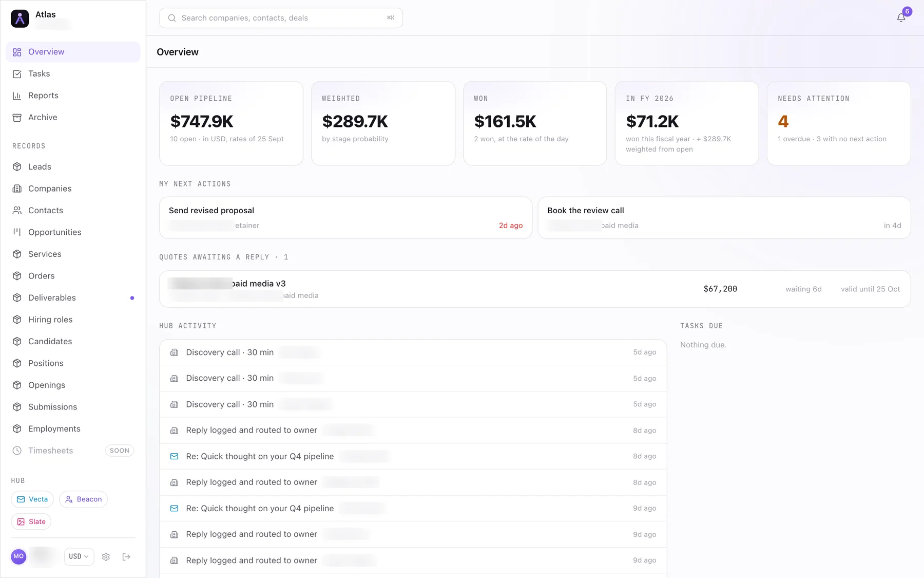Click the search companies input field
Screen dimensions: 924x578
[281, 18]
